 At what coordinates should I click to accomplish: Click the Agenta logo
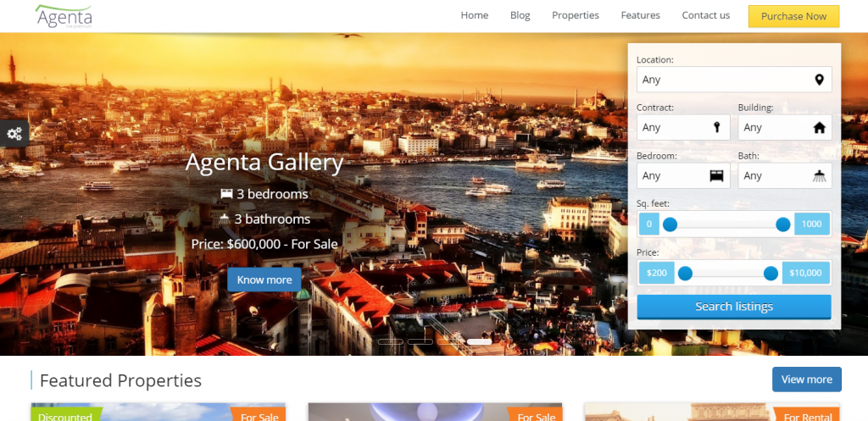[64, 16]
